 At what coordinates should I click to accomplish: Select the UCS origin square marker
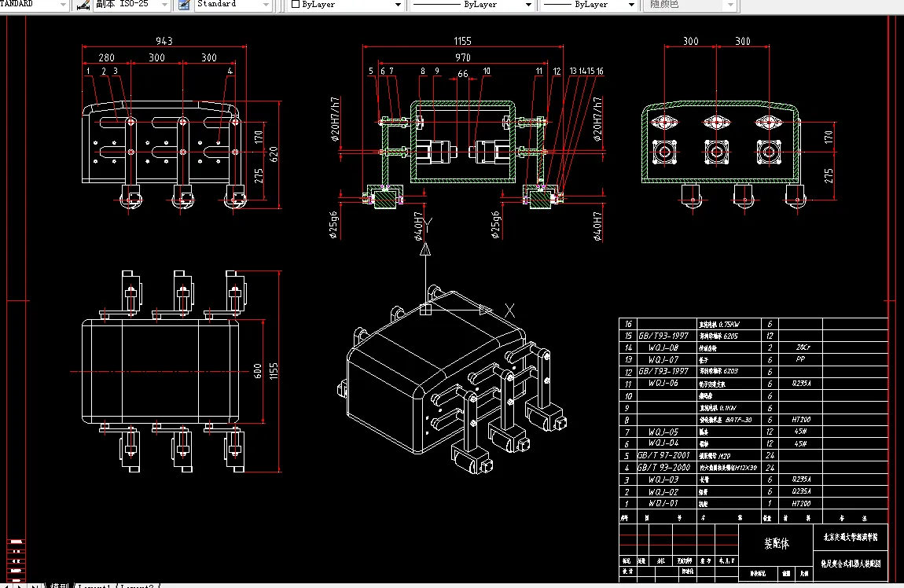point(425,310)
